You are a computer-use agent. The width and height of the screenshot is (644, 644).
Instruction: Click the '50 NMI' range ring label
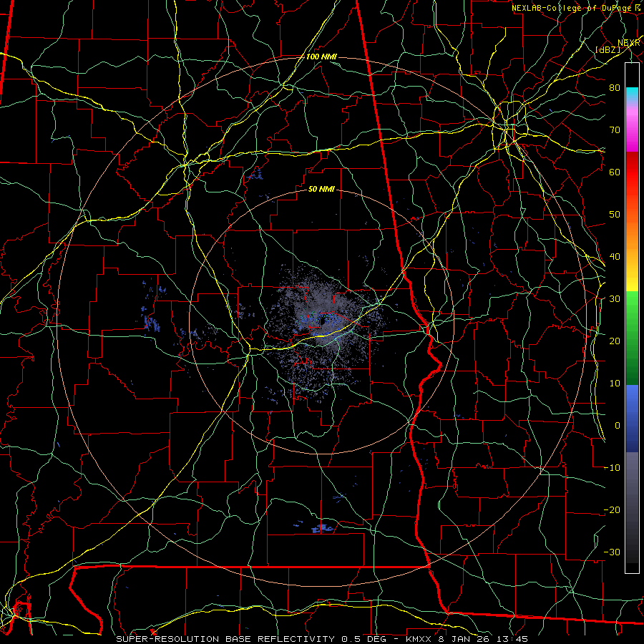click(x=321, y=189)
